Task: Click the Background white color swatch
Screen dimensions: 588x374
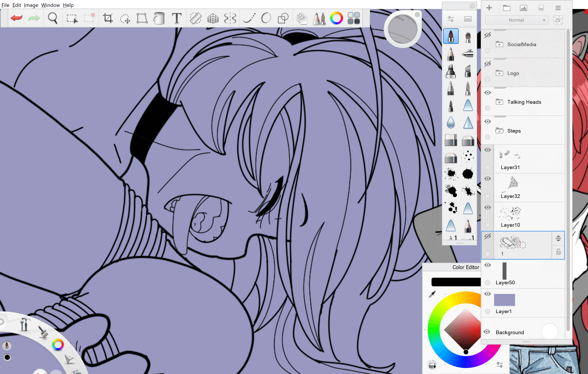Action: 549,331
